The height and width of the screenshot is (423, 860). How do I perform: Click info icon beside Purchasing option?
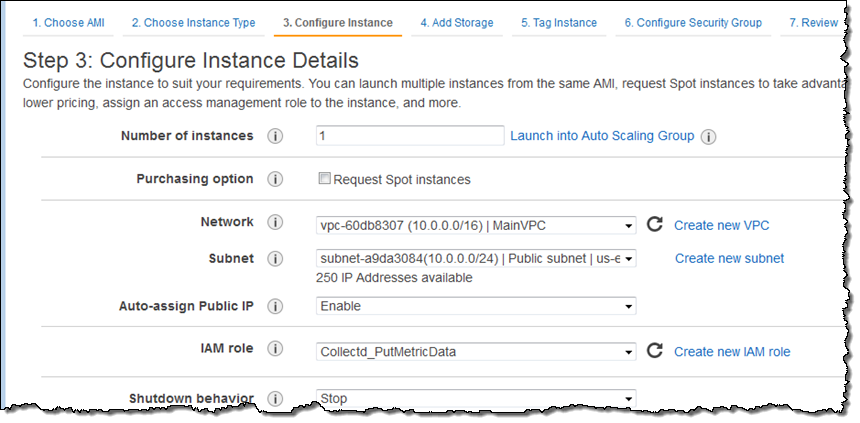(276, 180)
